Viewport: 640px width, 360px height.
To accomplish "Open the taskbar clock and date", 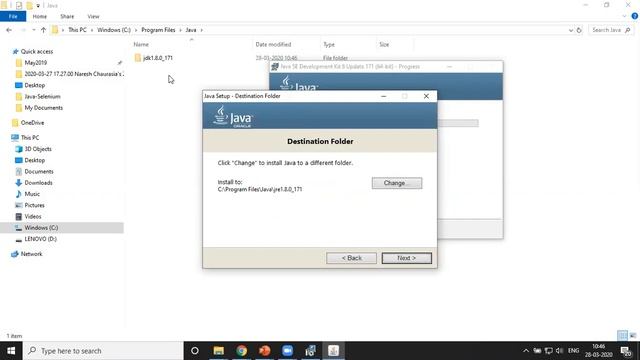I will [598, 351].
